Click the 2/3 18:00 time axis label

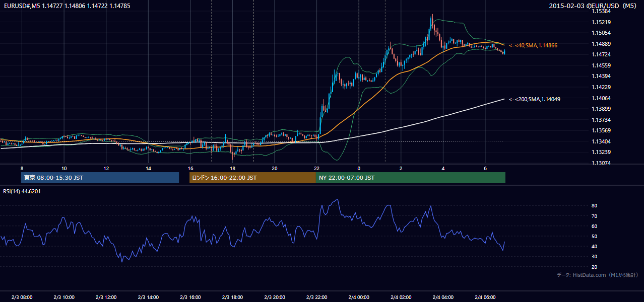pos(232,297)
